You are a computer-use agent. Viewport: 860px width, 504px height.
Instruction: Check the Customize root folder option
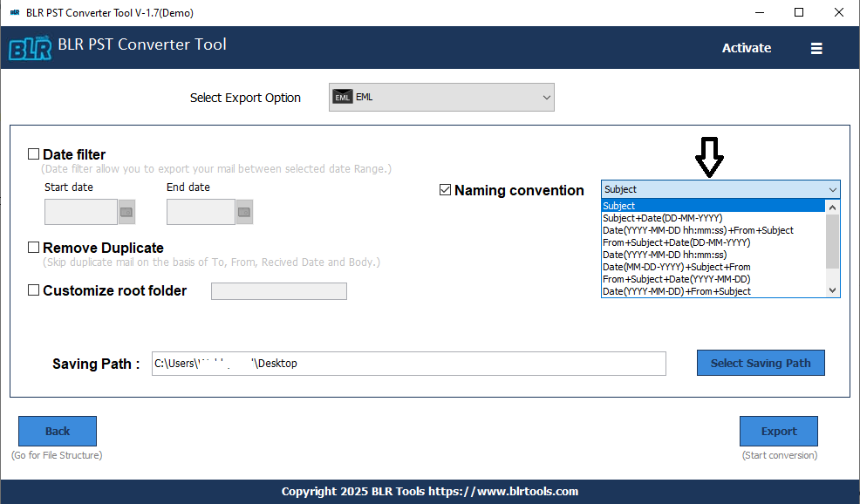pyautogui.click(x=34, y=290)
